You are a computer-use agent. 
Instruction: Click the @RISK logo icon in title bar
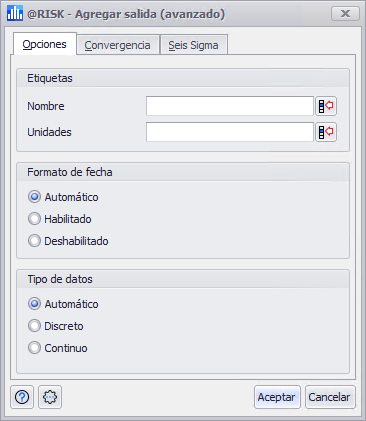(x=15, y=14)
